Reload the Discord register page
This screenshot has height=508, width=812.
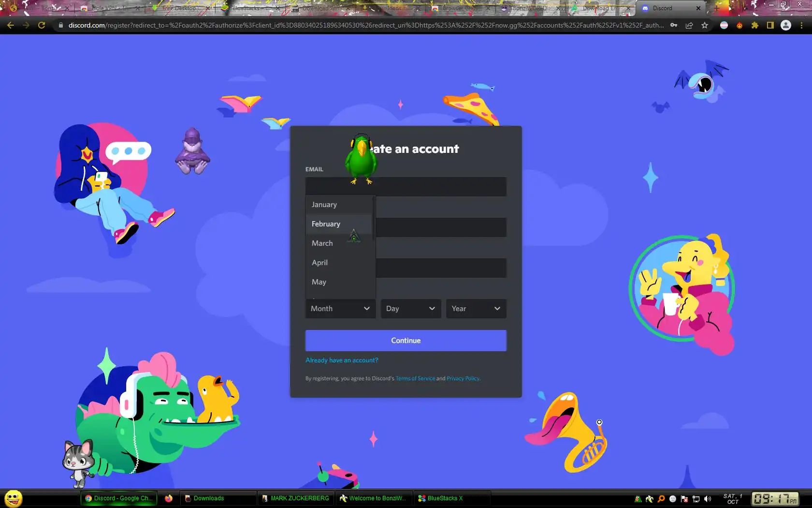click(42, 25)
